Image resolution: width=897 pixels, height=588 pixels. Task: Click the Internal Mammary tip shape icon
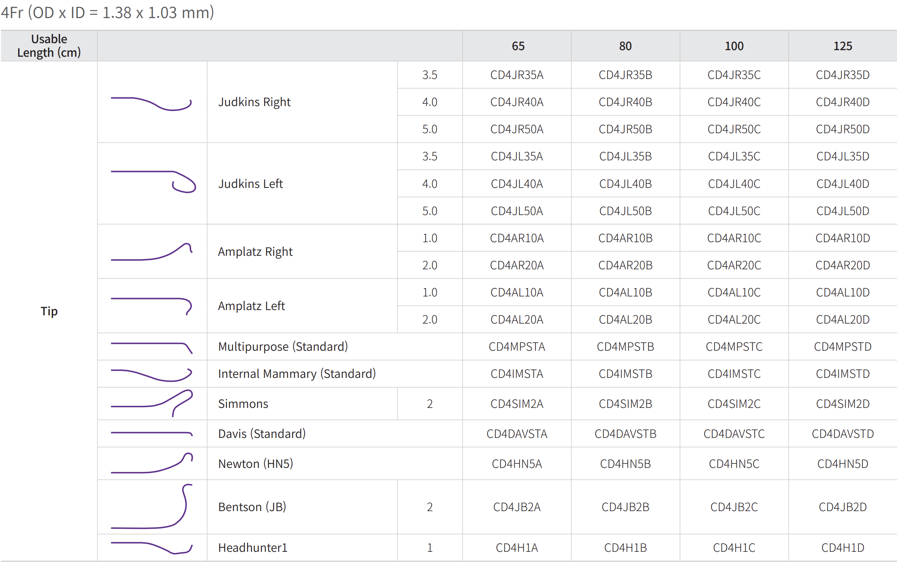pyautogui.click(x=152, y=374)
